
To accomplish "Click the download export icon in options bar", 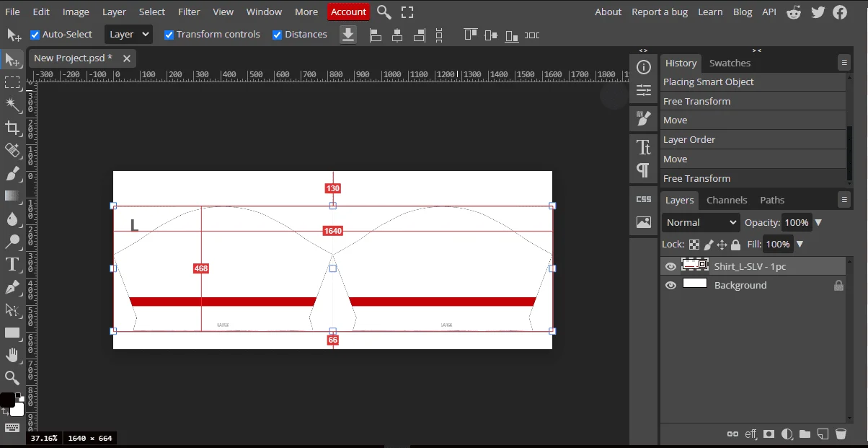I will (348, 35).
